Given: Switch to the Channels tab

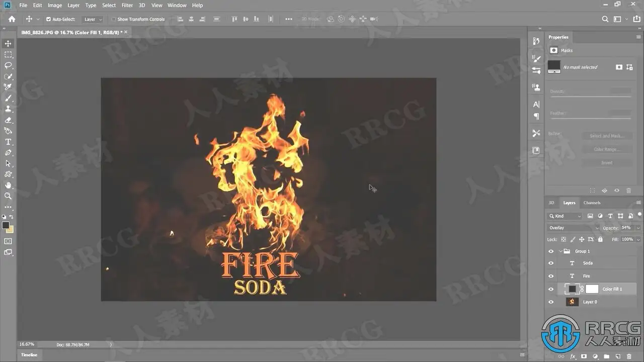Looking at the screenshot, I should point(592,203).
